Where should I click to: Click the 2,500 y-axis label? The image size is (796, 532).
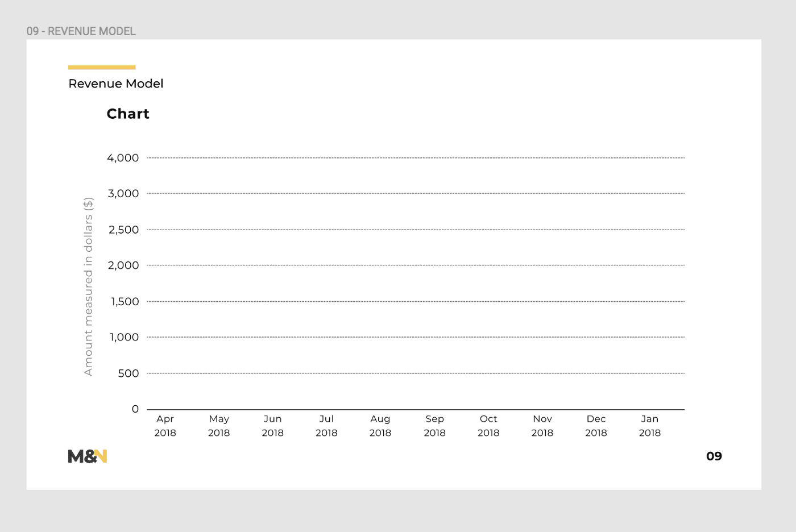(x=124, y=230)
